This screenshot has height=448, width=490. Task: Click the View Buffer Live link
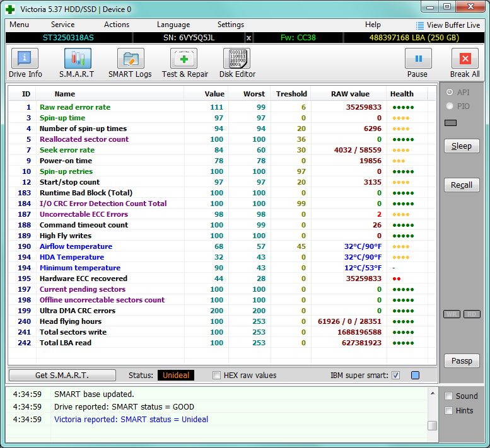click(x=453, y=25)
